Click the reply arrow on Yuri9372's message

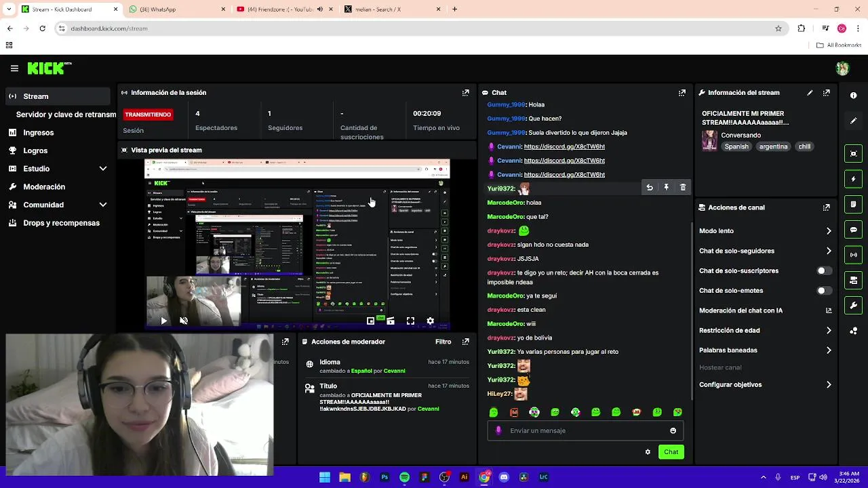(x=650, y=188)
